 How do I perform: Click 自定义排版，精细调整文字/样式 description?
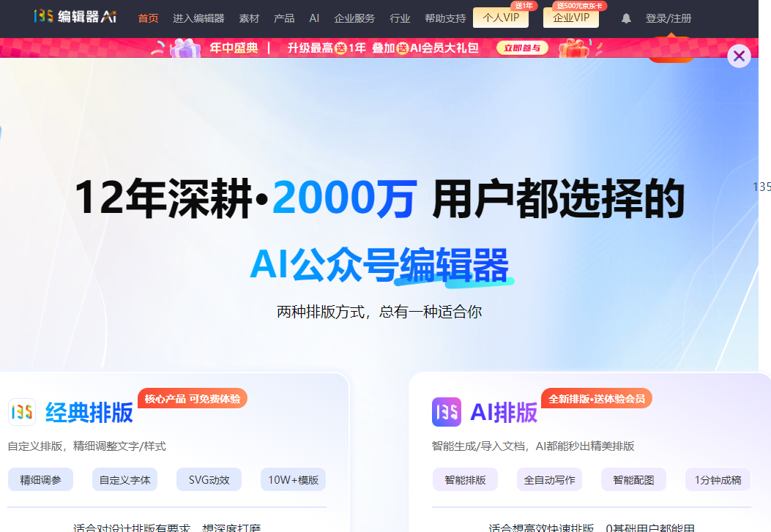click(86, 446)
